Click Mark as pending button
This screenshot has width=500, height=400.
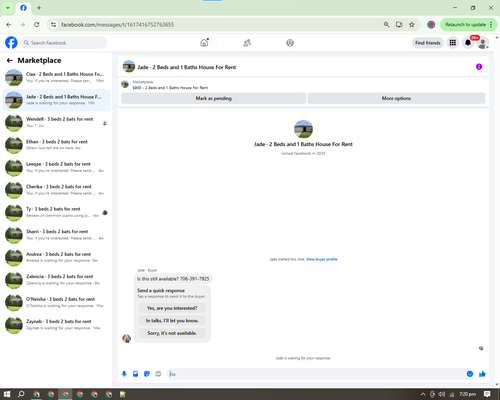(213, 98)
